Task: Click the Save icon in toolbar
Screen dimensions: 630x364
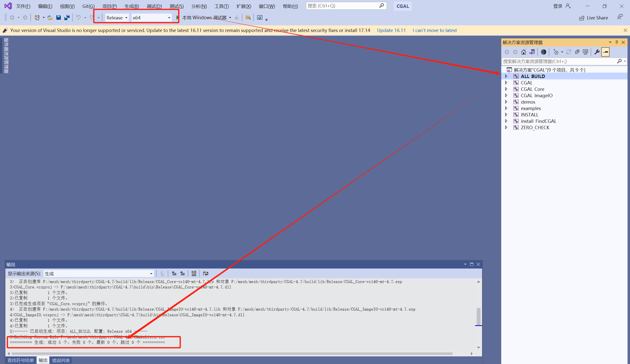Action: [x=59, y=17]
